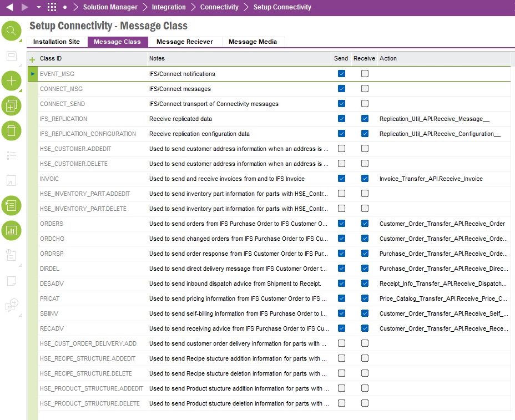Uncheck Send for EVENT_MSG row
The image size is (515, 420).
point(341,74)
